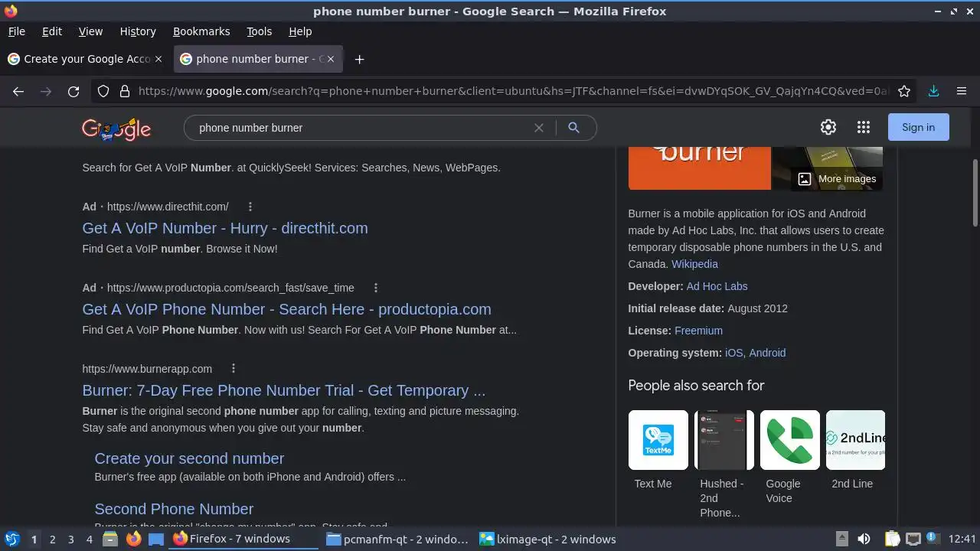The height and width of the screenshot is (551, 980).
Task: Open volume control in system tray
Action: coord(864,539)
